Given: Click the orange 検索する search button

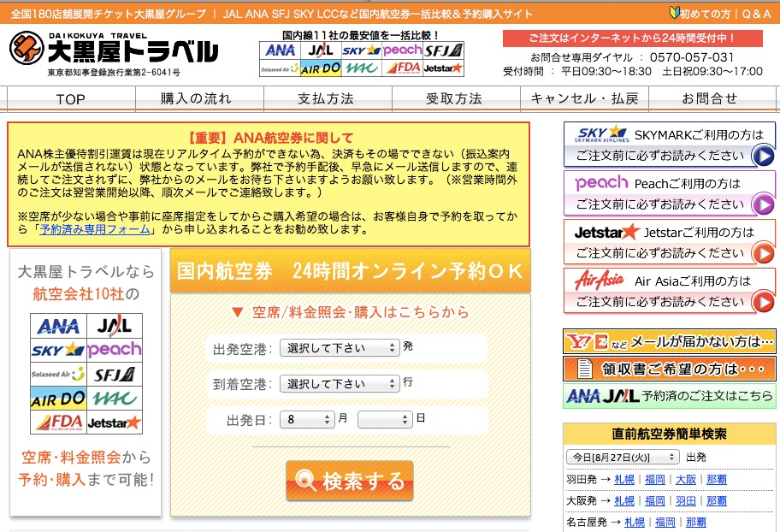Looking at the screenshot, I should [x=350, y=480].
